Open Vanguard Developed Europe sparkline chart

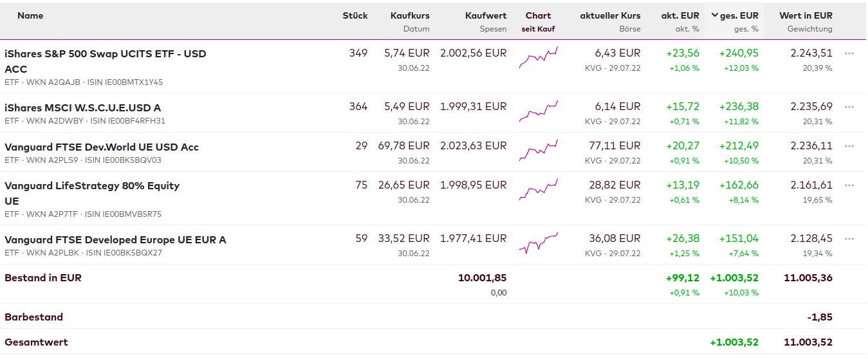point(539,243)
